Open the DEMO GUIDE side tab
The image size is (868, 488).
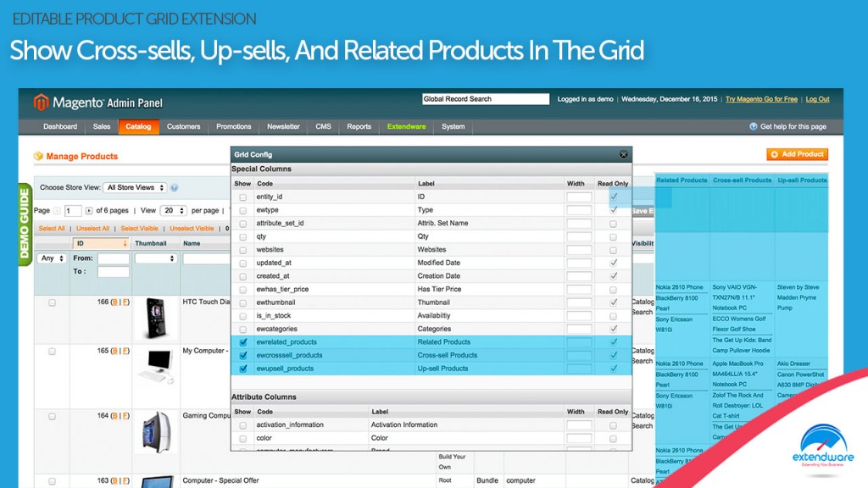tap(25, 224)
